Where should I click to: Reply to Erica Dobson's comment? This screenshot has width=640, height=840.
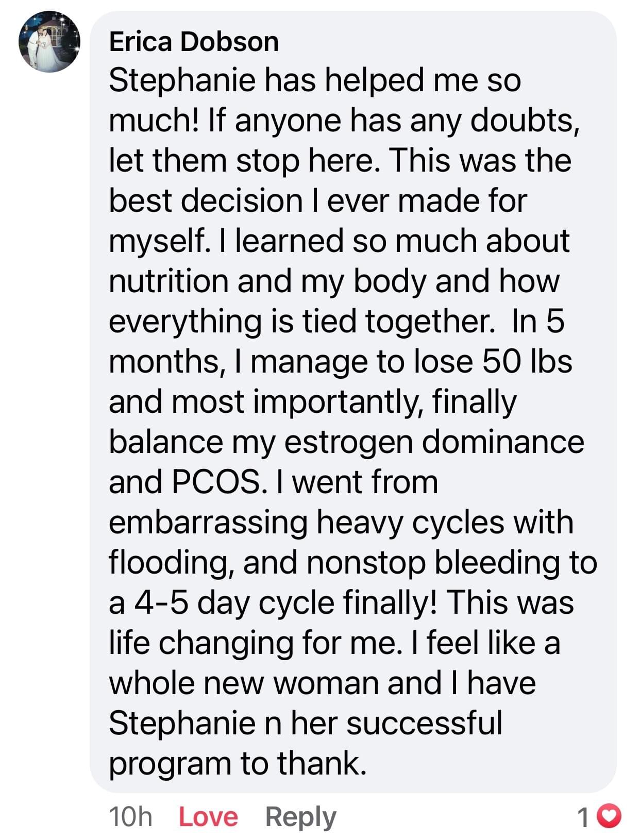pos(300,817)
